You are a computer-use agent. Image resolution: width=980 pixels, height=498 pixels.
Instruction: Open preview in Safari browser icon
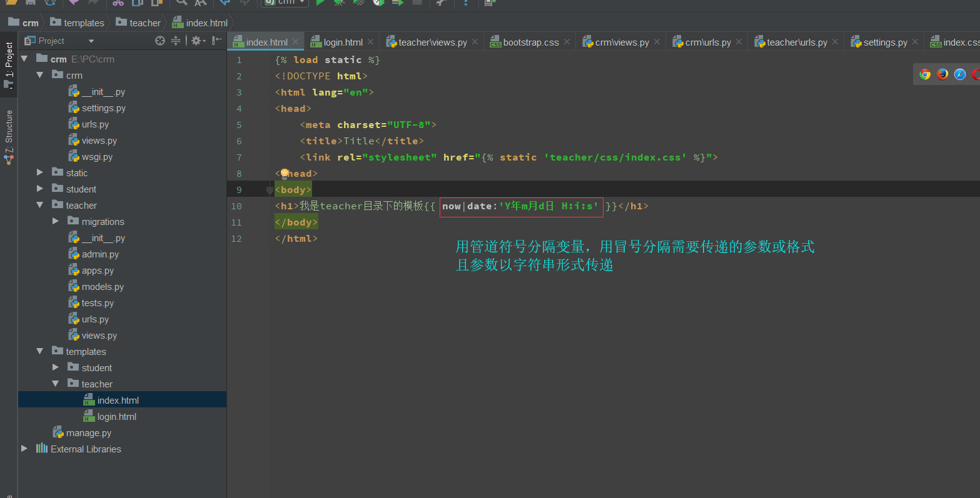pyautogui.click(x=960, y=74)
